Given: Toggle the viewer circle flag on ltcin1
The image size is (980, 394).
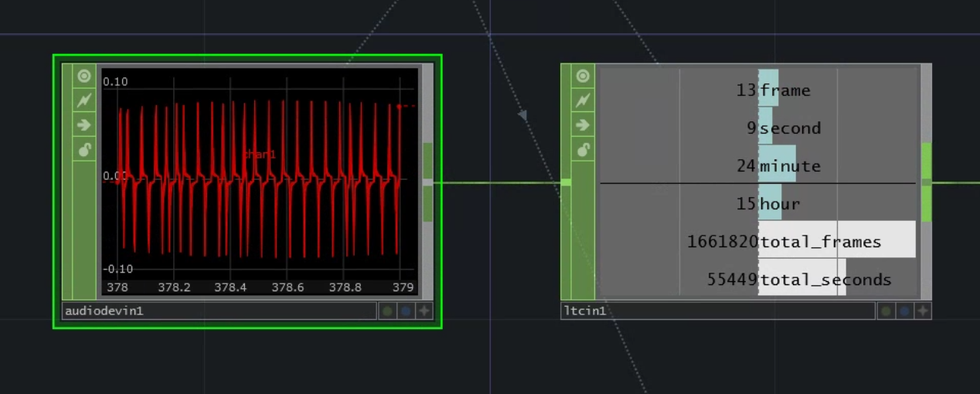Looking at the screenshot, I should point(583,76).
